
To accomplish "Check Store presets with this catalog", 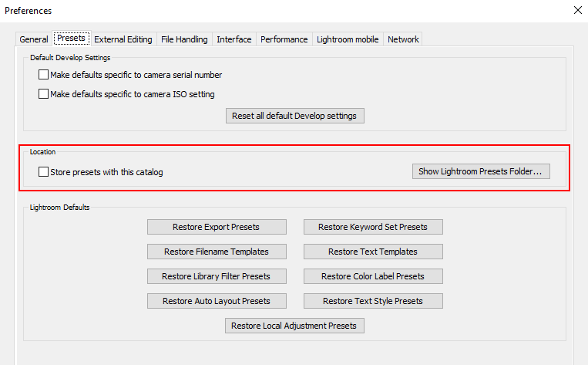I will (x=44, y=172).
